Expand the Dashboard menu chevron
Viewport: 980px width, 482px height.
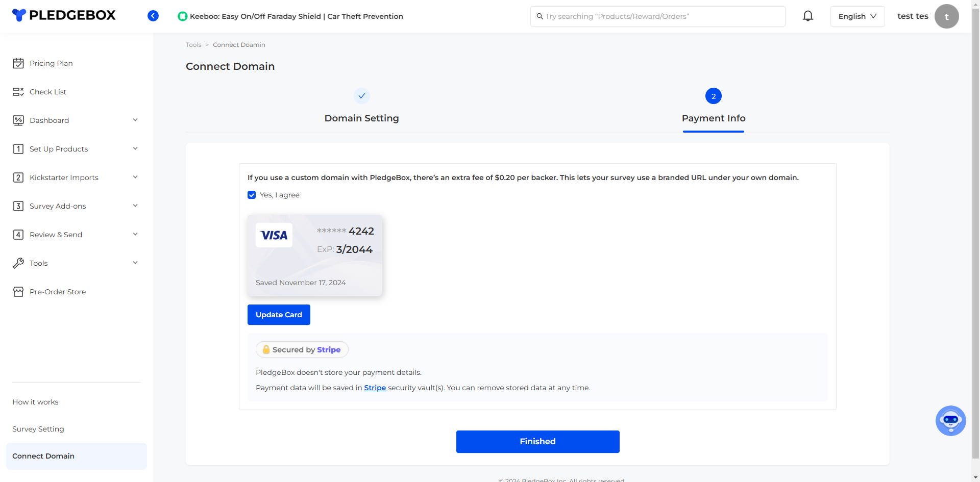click(135, 120)
